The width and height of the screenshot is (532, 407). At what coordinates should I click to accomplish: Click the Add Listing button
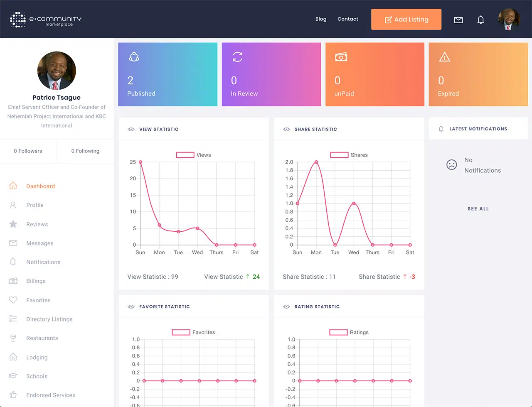pyautogui.click(x=406, y=20)
